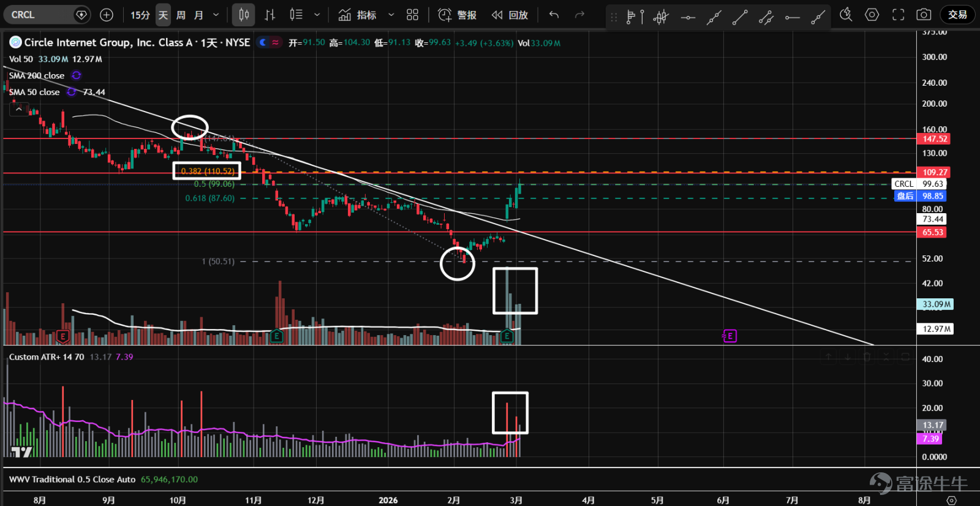Select the WWV Traditional indicator legend
The image size is (980, 506).
[x=72, y=480]
